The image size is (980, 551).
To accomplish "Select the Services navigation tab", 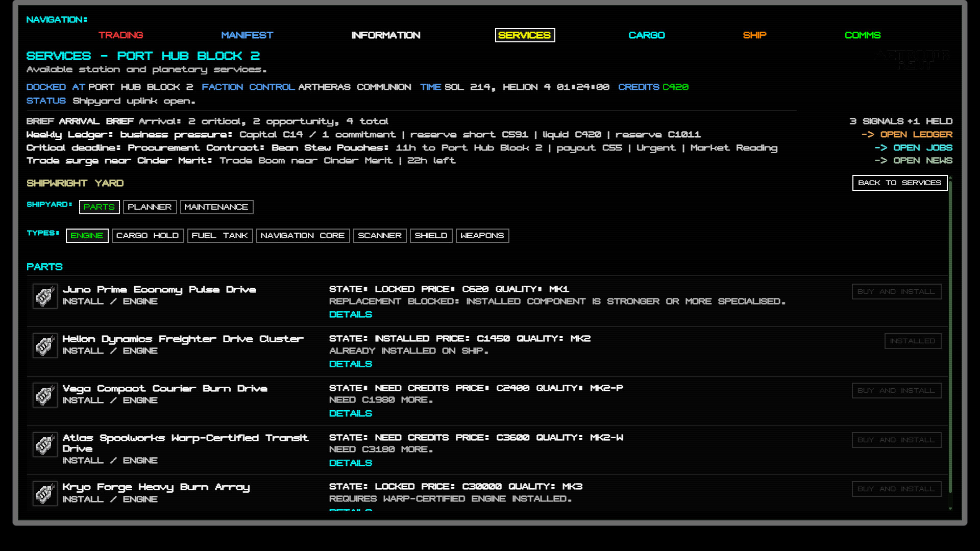I will point(525,35).
